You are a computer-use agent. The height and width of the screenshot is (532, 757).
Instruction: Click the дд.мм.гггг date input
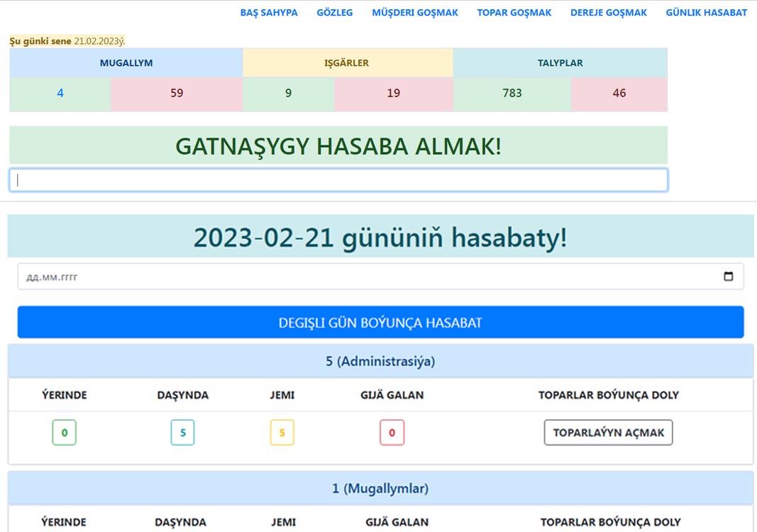click(380, 277)
